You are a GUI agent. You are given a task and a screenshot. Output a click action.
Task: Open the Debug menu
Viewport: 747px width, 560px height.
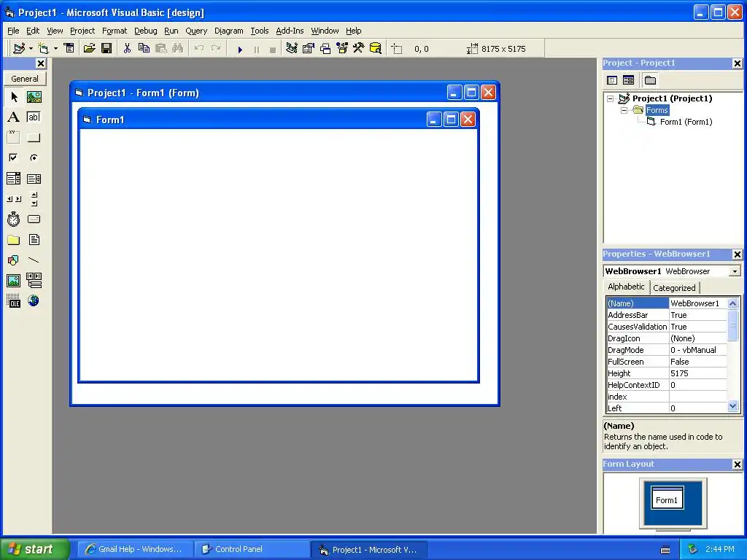pos(145,31)
